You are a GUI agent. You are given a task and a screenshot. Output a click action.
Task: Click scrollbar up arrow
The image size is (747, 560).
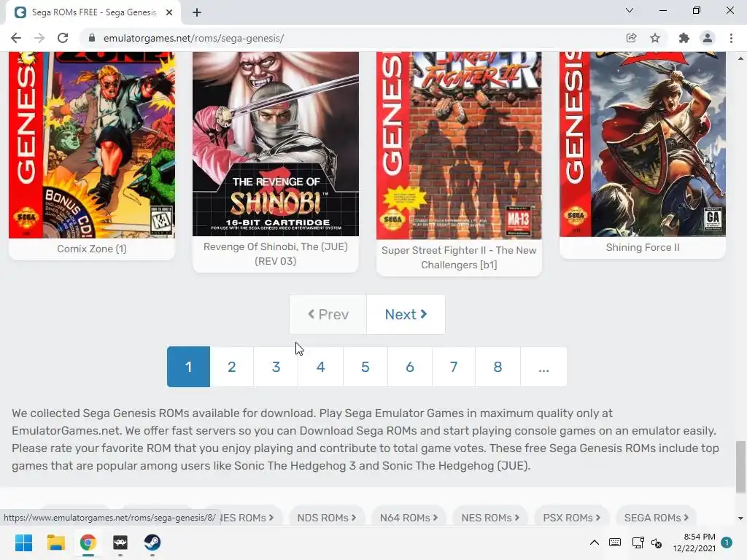pos(740,58)
